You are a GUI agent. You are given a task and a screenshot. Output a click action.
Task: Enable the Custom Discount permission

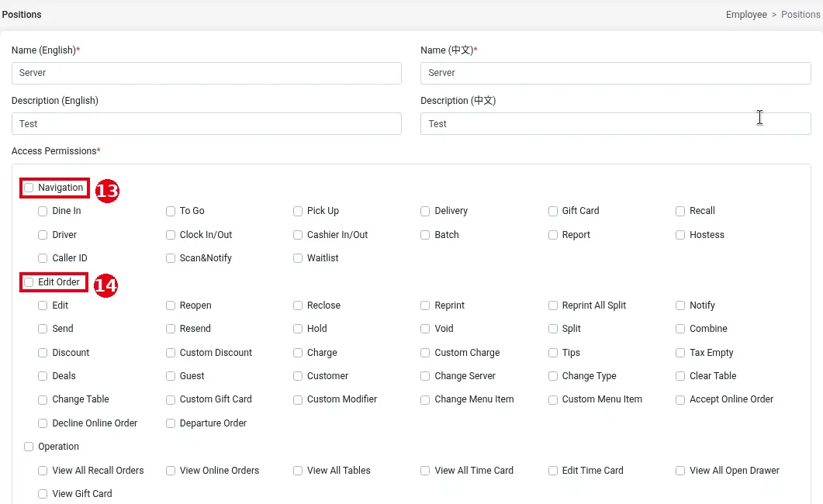point(171,353)
